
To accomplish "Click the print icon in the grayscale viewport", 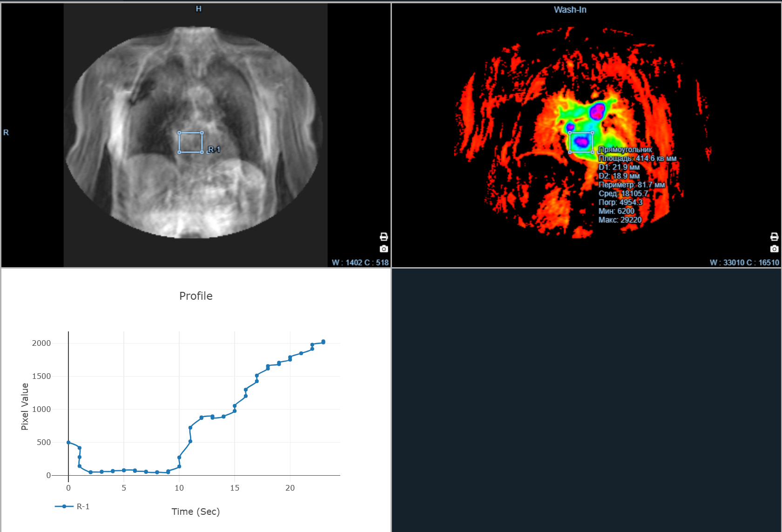I will click(384, 237).
